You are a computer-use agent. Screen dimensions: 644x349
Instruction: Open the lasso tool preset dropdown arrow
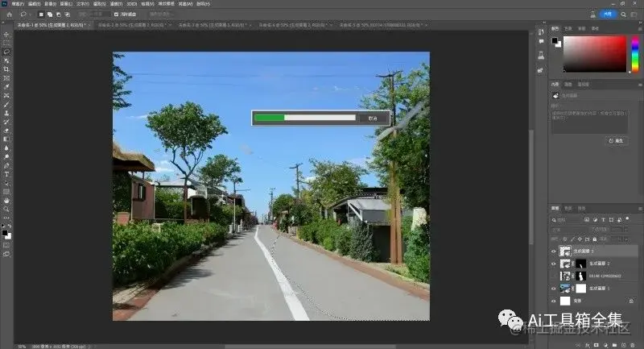point(30,15)
